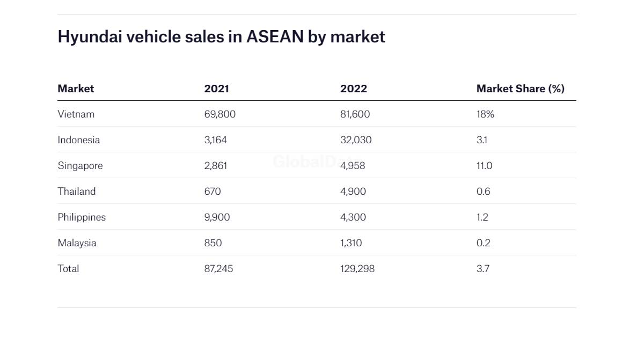The width and height of the screenshot is (644, 337).
Task: Select the Indonesia row label
Action: pos(79,140)
